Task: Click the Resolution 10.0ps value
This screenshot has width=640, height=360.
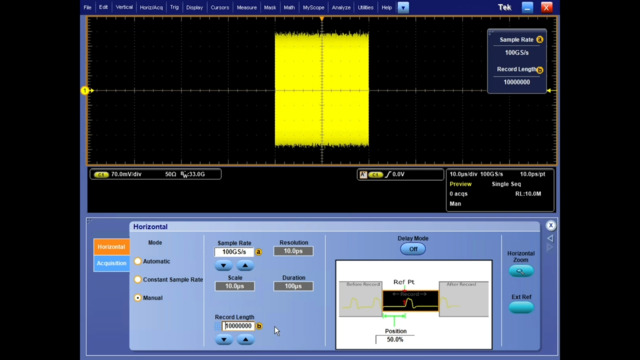Action: (293, 251)
